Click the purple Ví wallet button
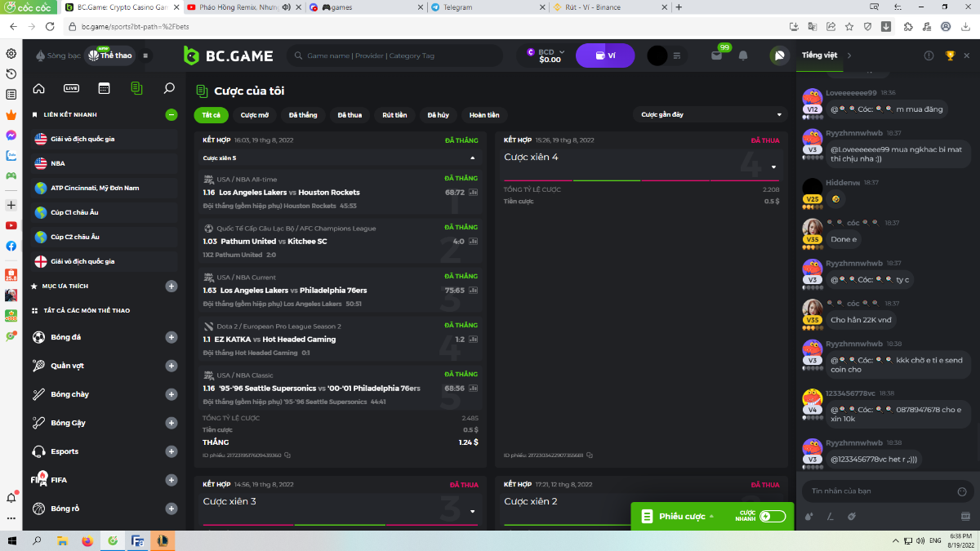Viewport: 980px width, 551px height. (605, 56)
